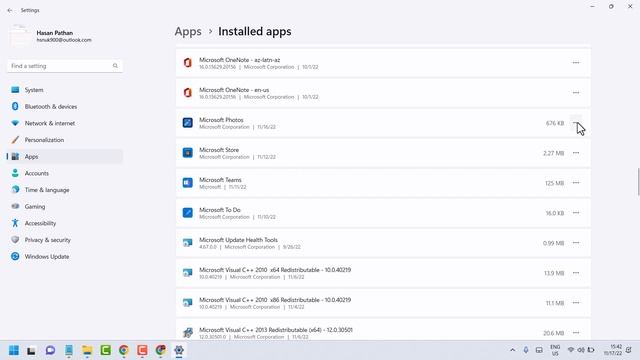This screenshot has height=360, width=640.
Task: Open the three-dot menu for Microsoft To Do
Action: pyautogui.click(x=576, y=213)
